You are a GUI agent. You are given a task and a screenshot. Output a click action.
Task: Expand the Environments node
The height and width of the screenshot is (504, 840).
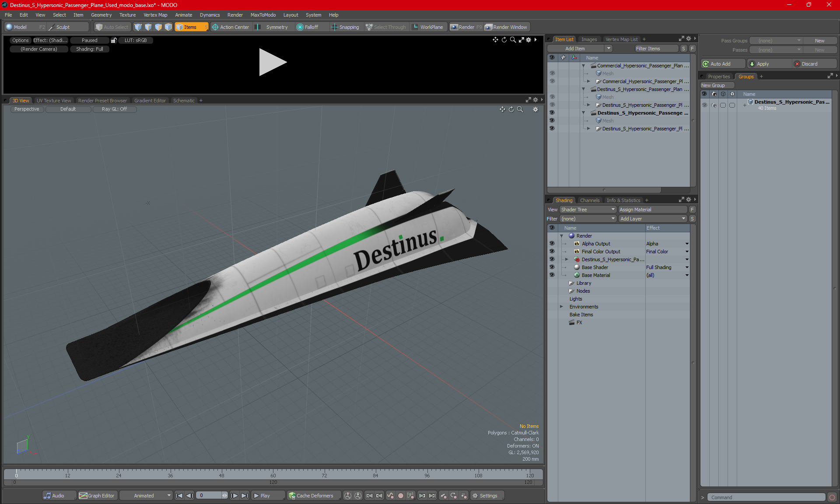click(561, 307)
